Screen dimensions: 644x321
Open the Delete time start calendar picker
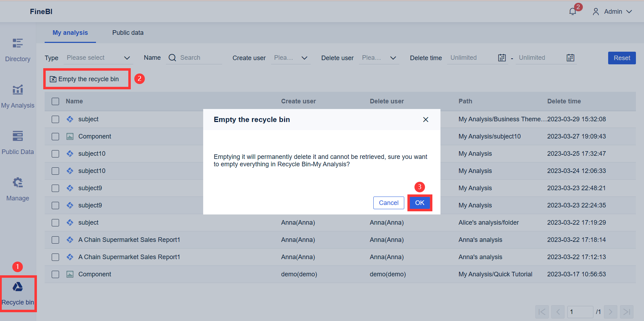[x=502, y=57]
